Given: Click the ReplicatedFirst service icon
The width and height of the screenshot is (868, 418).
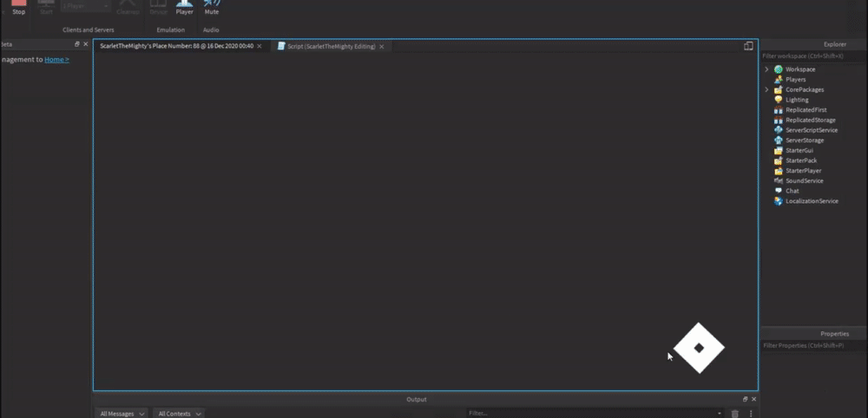Looking at the screenshot, I should [779, 110].
